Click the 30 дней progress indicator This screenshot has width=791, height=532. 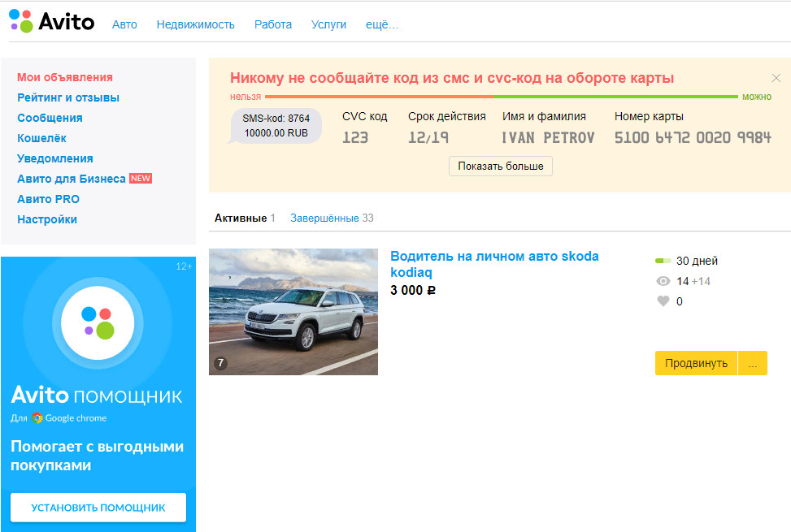click(663, 261)
